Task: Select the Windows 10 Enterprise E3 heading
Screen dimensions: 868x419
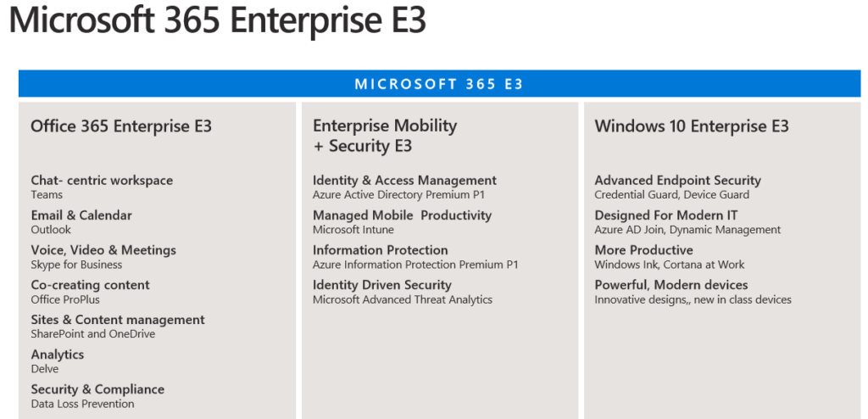Action: tap(692, 126)
